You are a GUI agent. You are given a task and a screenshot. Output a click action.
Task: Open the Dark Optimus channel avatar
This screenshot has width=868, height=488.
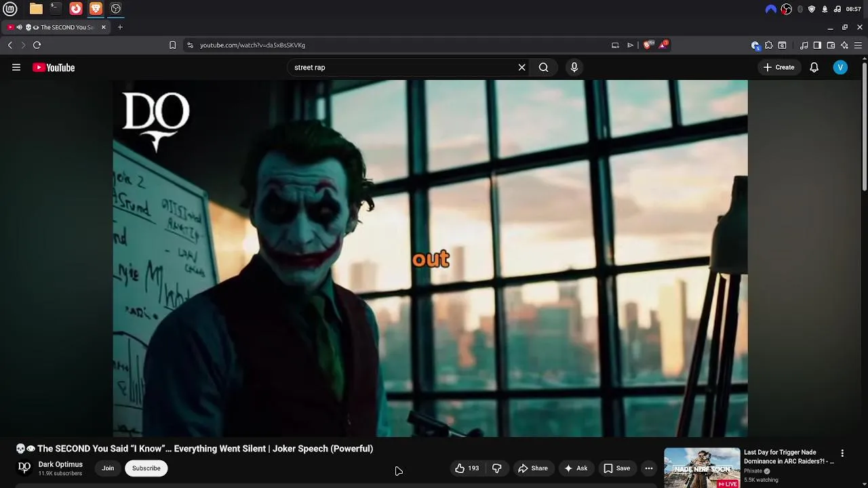24,468
